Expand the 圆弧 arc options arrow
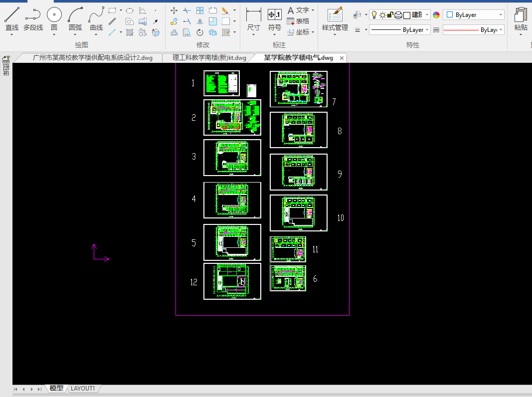Viewport: 532px width, 397px height. (x=75, y=34)
